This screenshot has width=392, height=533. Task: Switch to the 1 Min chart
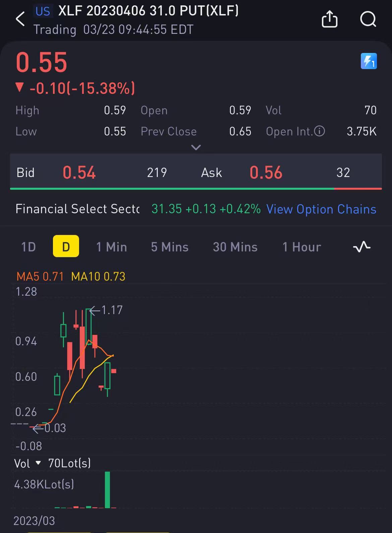click(x=112, y=247)
